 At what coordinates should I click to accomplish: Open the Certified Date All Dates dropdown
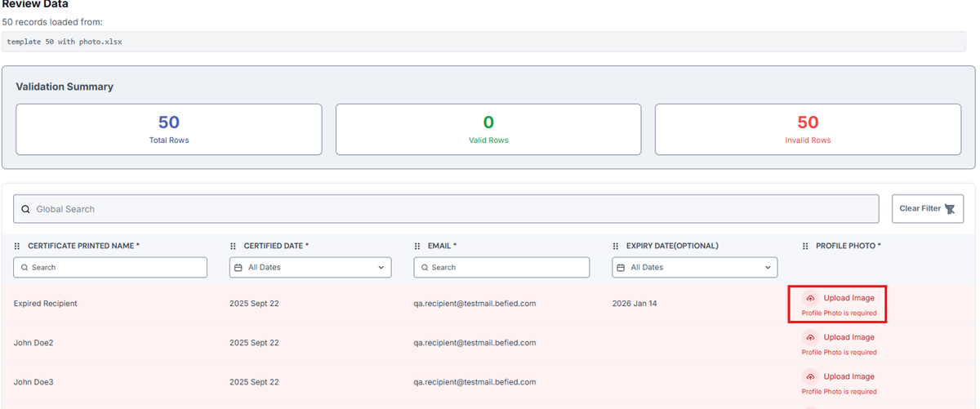pyautogui.click(x=310, y=267)
